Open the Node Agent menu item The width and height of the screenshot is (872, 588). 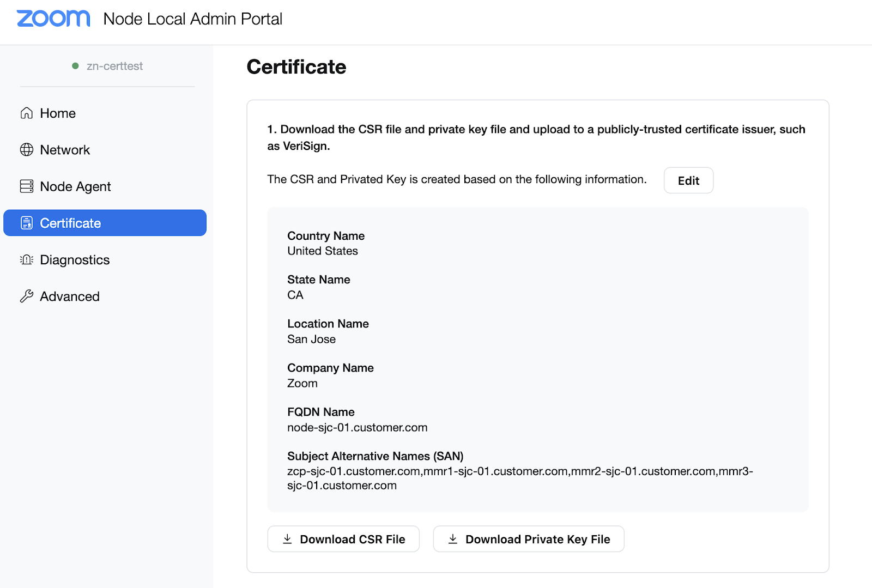(x=75, y=186)
